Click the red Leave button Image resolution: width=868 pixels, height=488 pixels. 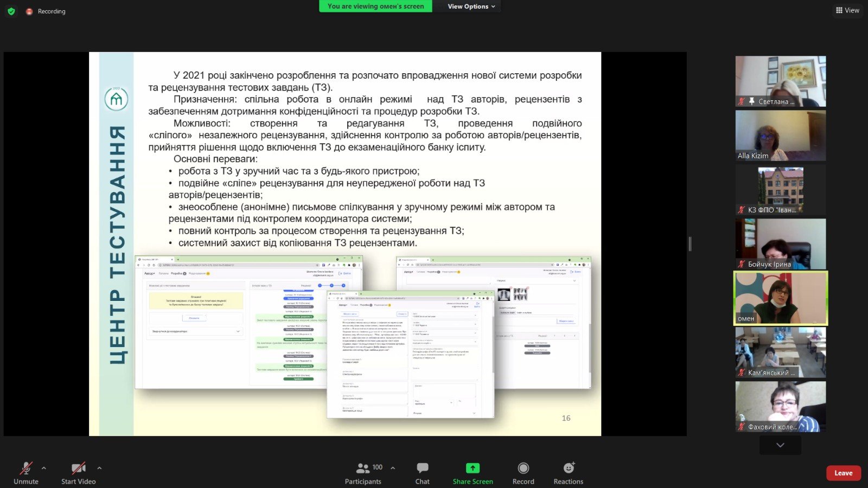point(843,473)
